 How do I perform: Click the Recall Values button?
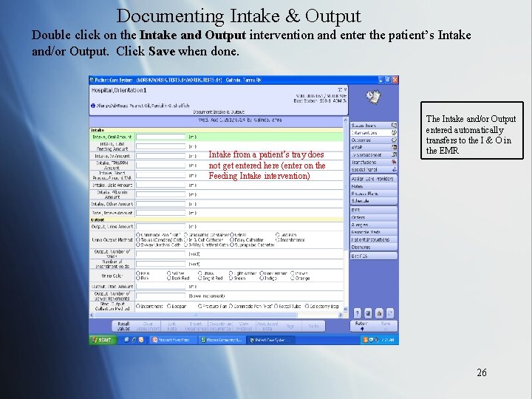123,326
